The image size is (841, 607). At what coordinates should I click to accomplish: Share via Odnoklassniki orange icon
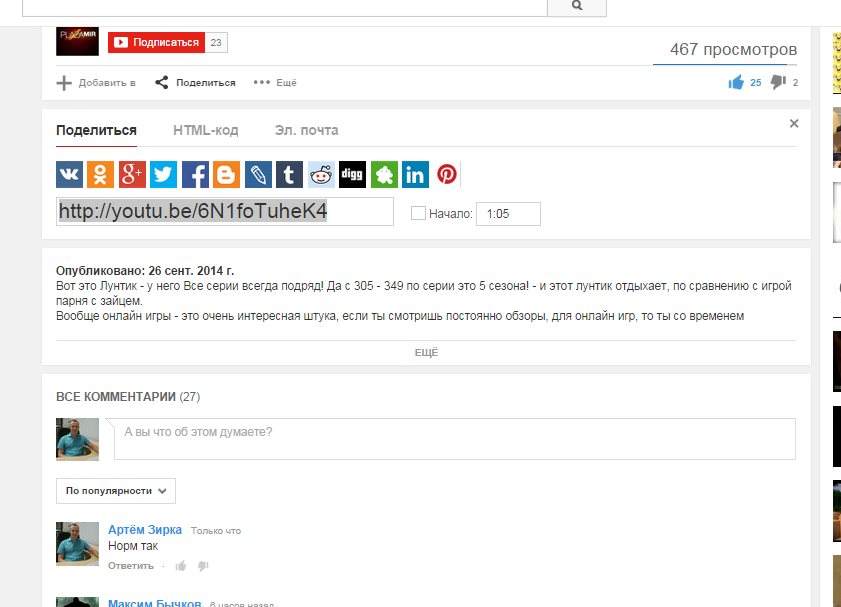tap(100, 174)
